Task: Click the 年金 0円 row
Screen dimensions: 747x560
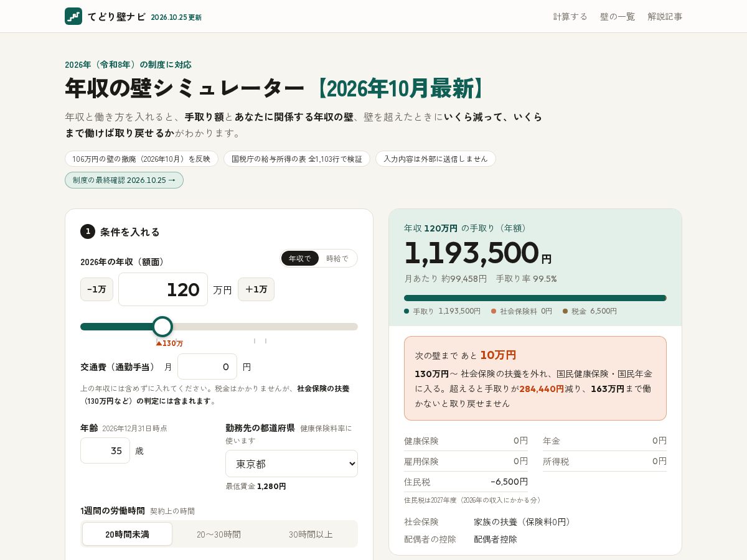Action: pyautogui.click(x=604, y=441)
